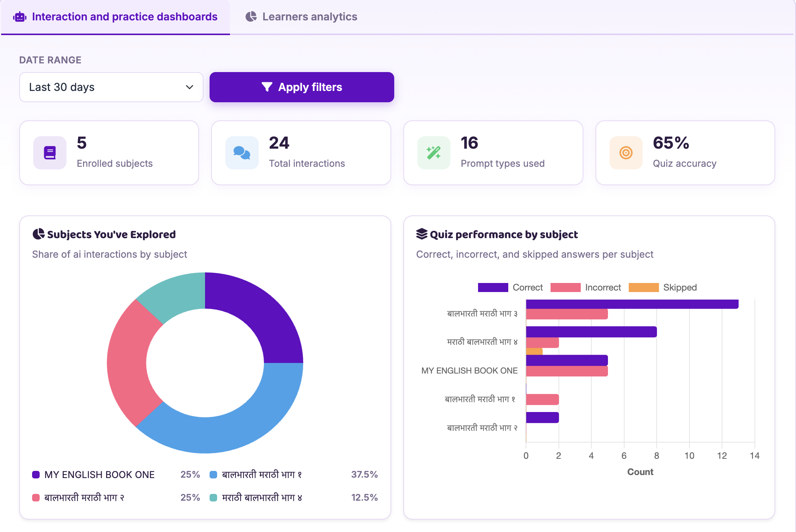Click the 65% Quiz accuracy value

tap(671, 143)
